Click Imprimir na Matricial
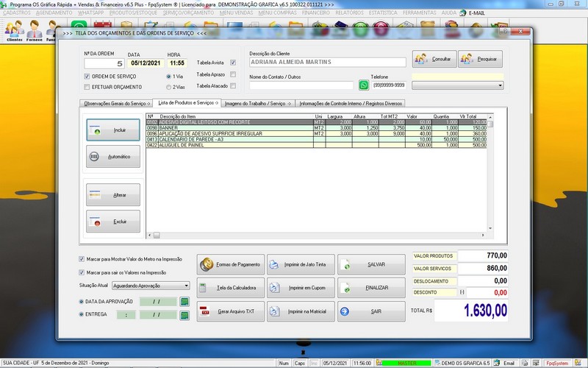The width and height of the screenshot is (588, 368). click(x=301, y=311)
